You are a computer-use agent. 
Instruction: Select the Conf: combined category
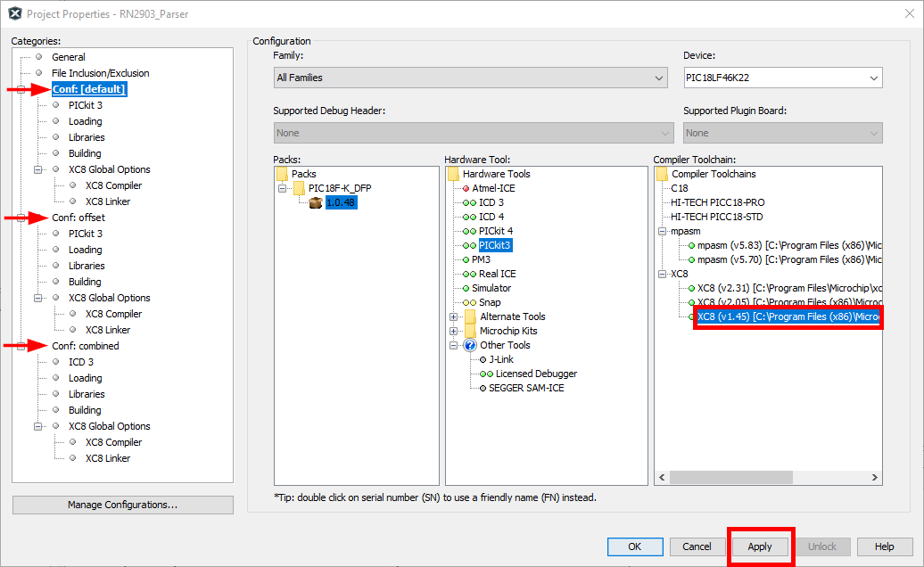tap(86, 346)
